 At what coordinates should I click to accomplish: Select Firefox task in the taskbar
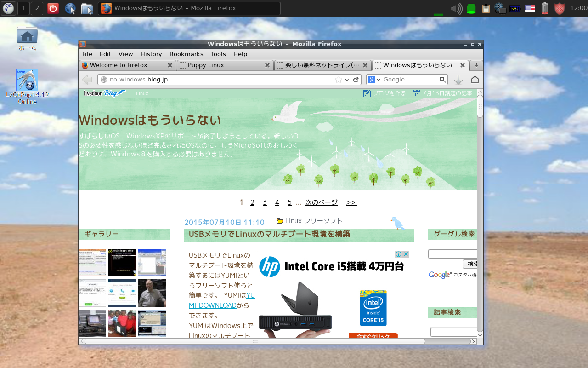tap(189, 8)
